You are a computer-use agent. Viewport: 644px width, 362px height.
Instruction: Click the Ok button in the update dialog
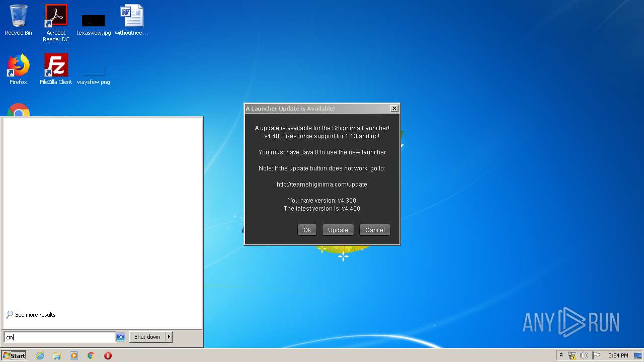(307, 230)
